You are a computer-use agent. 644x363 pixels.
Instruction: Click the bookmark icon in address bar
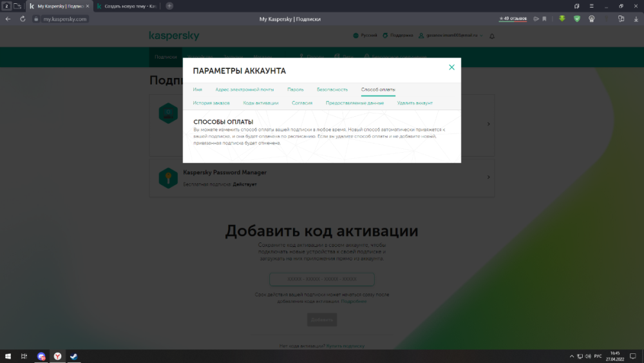545,19
